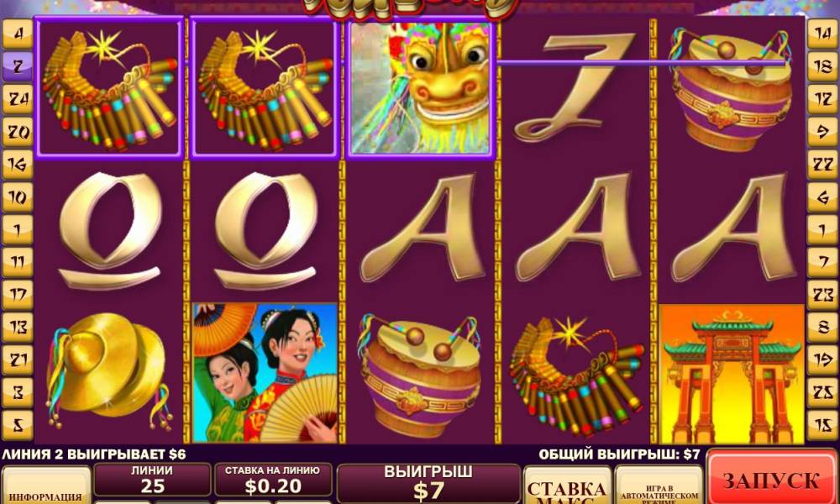Select highlighted payline 2 marker on left
Image resolution: width=840 pixels, height=504 pixels.
click(18, 66)
